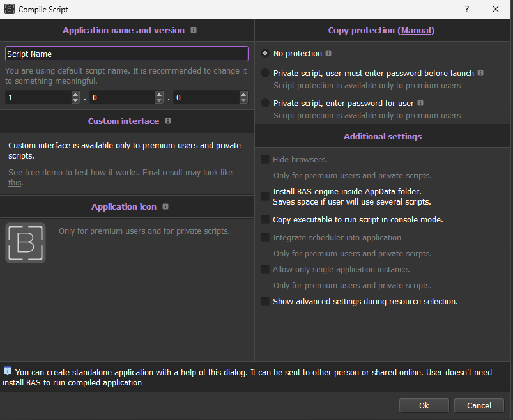
Task: Select the B application icon placeholder
Action: coord(26,243)
